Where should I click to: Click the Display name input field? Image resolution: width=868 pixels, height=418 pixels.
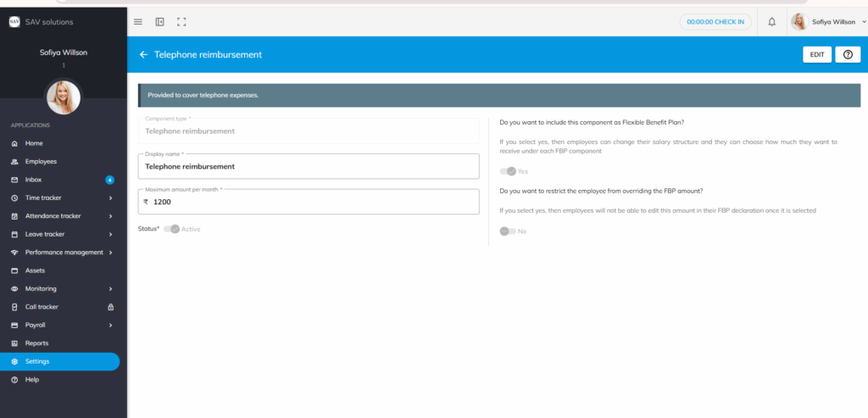tap(309, 166)
